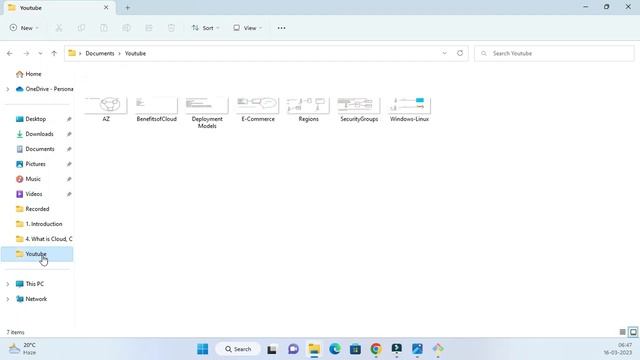Open the Sort dropdown menu
640x360 pixels.
[x=206, y=28]
